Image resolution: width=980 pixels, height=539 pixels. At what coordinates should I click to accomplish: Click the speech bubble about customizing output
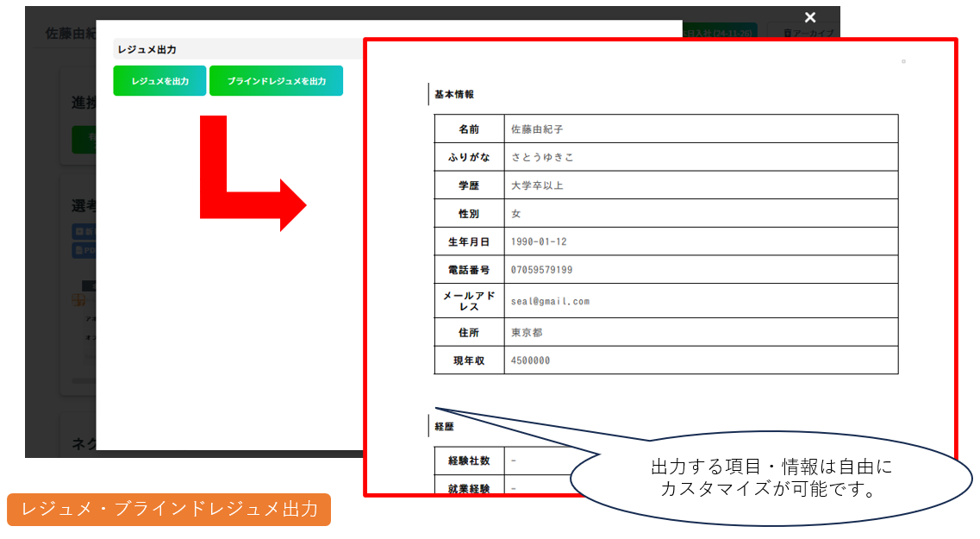771,479
